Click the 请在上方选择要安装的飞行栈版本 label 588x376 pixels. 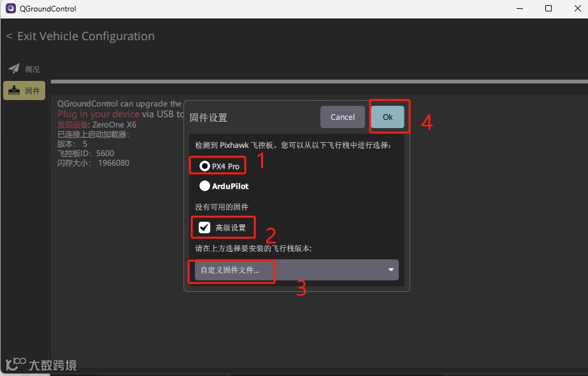click(254, 249)
